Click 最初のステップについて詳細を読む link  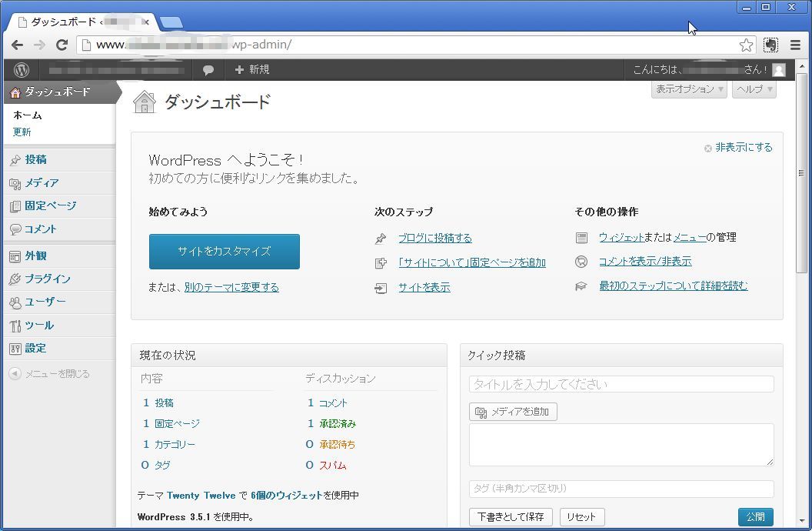[674, 286]
